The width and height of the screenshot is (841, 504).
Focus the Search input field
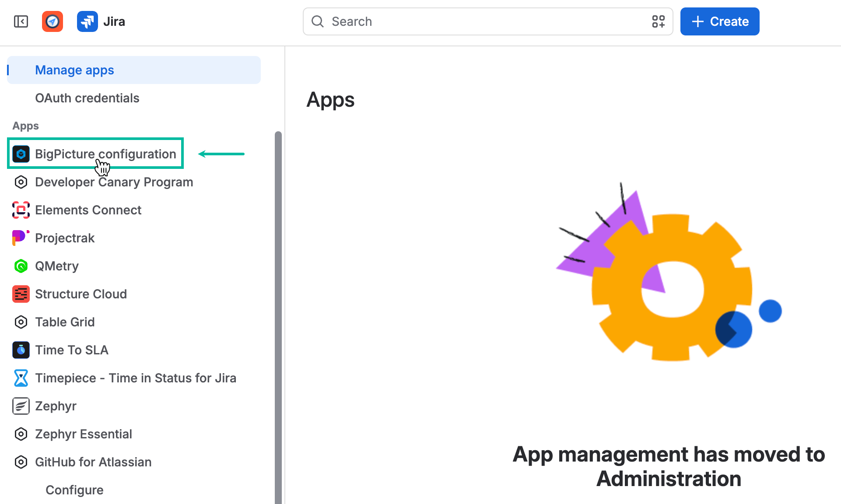[x=488, y=21]
